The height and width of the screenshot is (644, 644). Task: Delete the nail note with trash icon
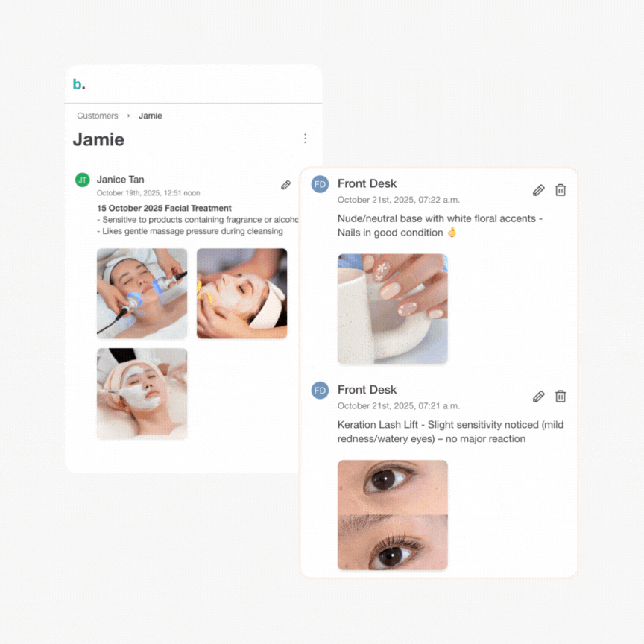click(561, 190)
